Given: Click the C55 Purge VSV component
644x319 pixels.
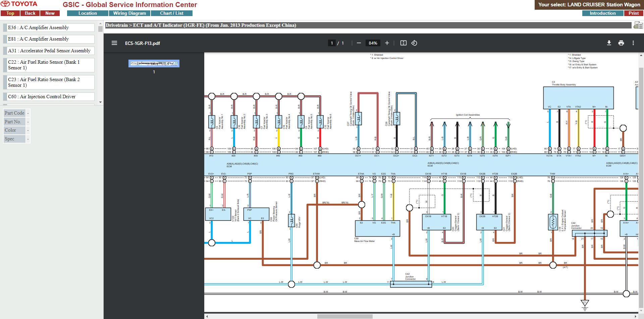Looking at the screenshot, I should [291, 220].
